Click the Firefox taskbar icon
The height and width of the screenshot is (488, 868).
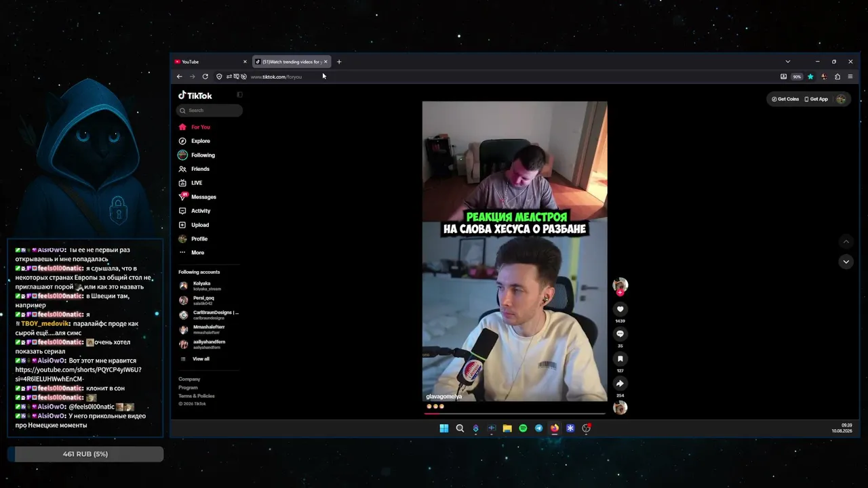click(x=555, y=428)
